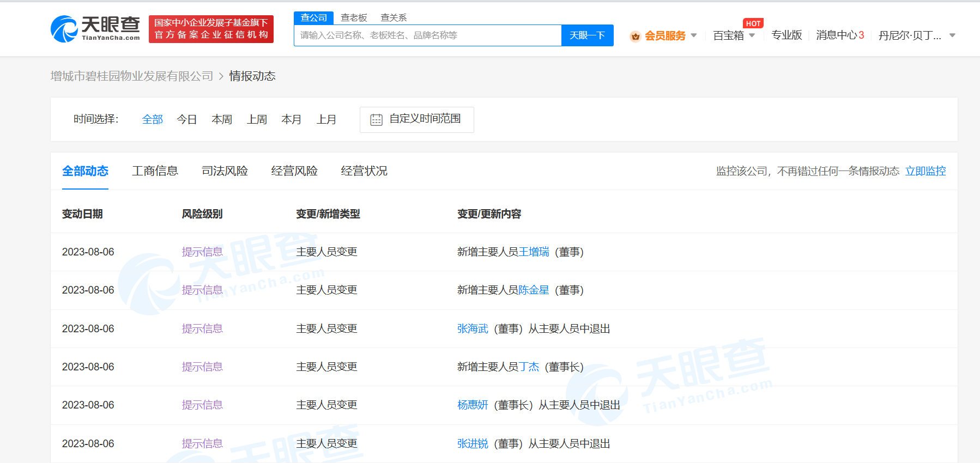The width and height of the screenshot is (980, 463).
Task: Click the 立即监控 link
Action: [925, 171]
